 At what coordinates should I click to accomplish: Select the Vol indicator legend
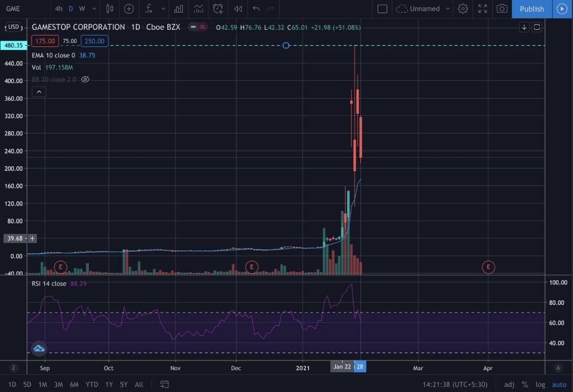[x=36, y=67]
